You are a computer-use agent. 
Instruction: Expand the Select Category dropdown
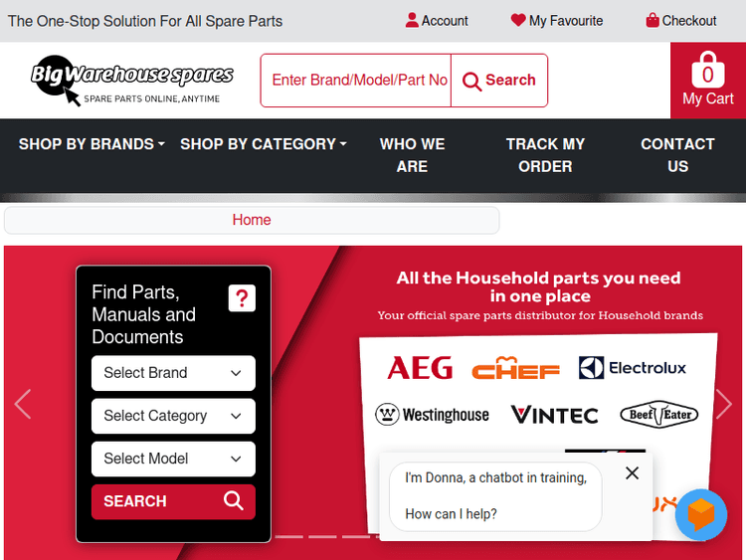pyautogui.click(x=173, y=416)
